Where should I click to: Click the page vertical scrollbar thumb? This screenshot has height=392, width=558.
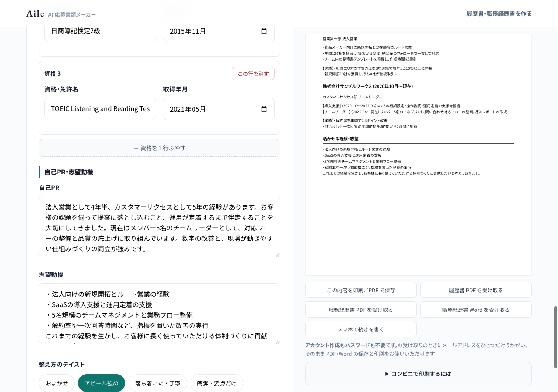555,337
